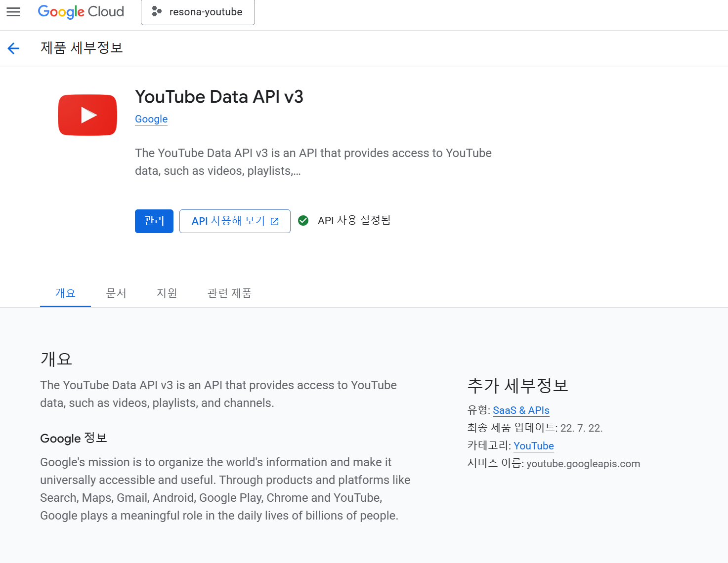Switch to the 문서 tab
This screenshot has height=563, width=728.
pyautogui.click(x=116, y=293)
